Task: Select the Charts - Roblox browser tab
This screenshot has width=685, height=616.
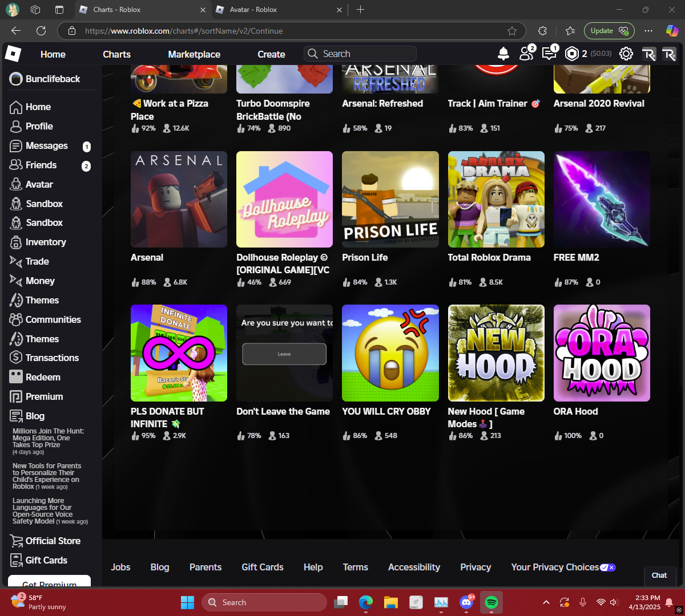Action: (x=143, y=10)
